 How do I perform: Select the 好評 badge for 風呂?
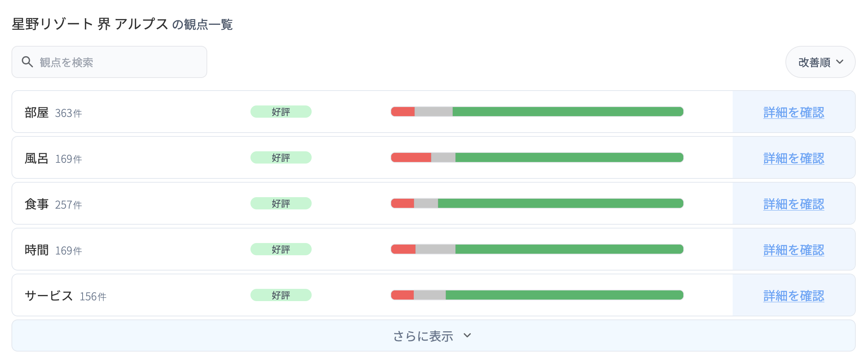280,157
